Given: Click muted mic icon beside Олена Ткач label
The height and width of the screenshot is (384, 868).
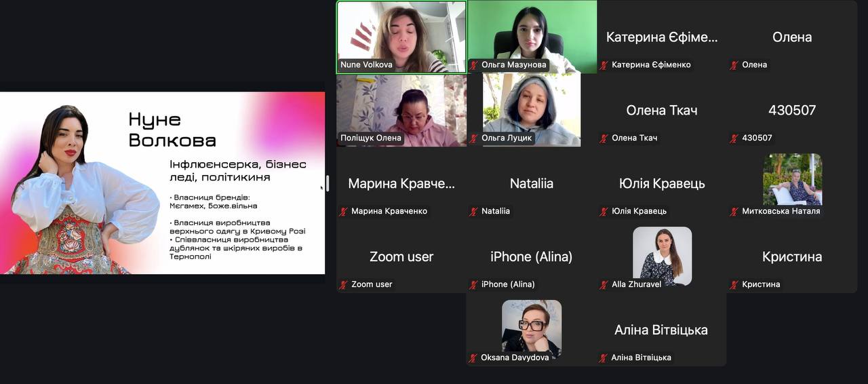Looking at the screenshot, I should 604,138.
